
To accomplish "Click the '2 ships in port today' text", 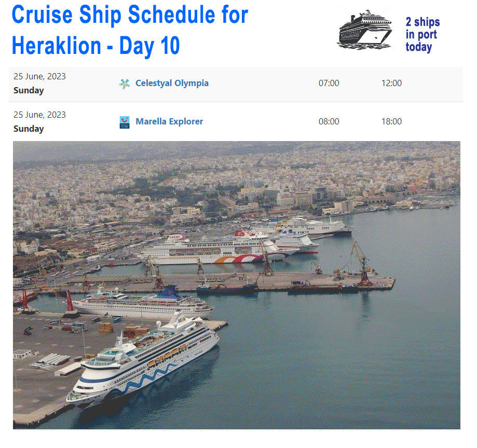I will point(423,34).
